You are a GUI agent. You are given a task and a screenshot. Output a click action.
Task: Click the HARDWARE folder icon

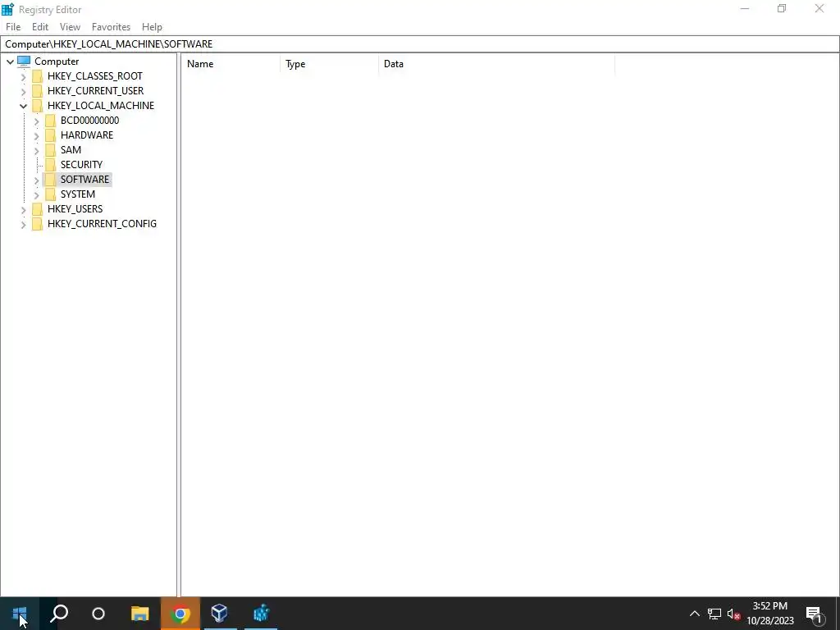tap(50, 135)
